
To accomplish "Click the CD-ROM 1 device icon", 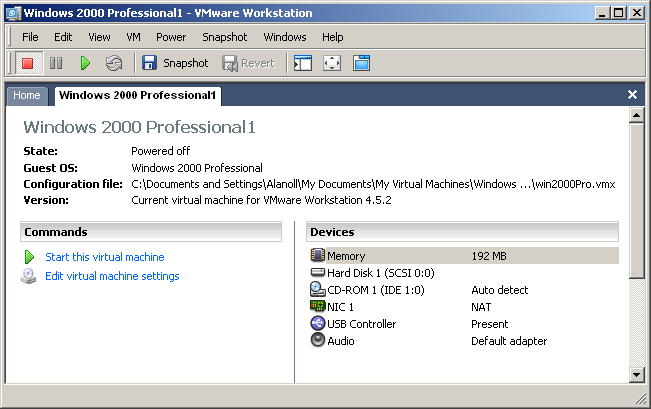I will click(318, 289).
